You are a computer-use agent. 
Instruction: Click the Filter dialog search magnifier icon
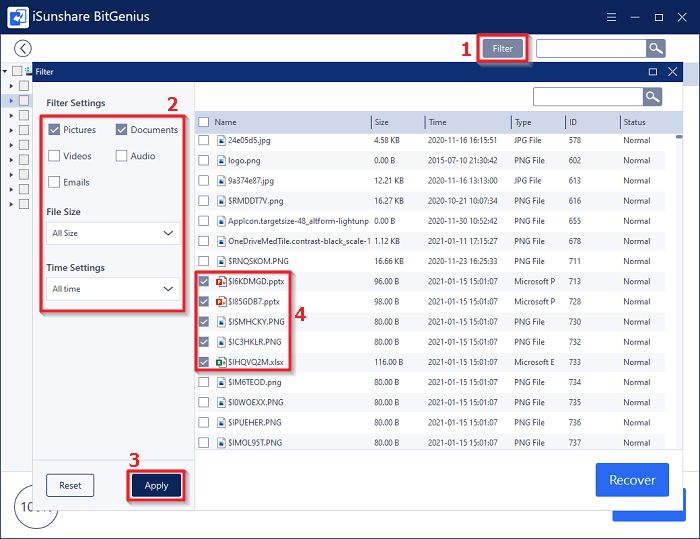[x=652, y=96]
